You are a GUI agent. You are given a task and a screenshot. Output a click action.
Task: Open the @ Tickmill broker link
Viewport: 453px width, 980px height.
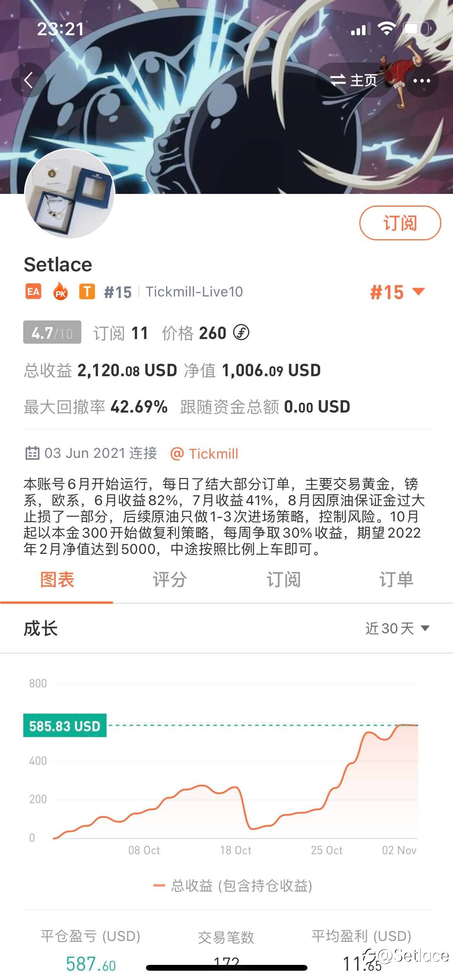click(204, 453)
